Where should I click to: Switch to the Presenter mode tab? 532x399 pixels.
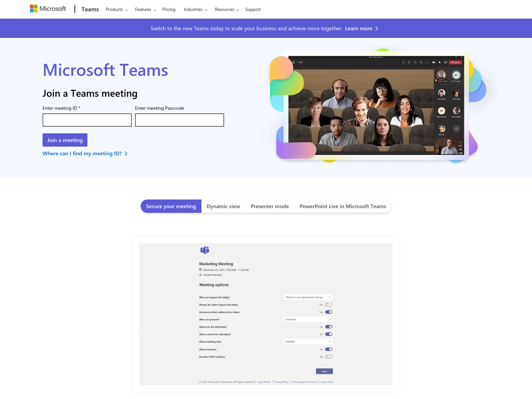[x=270, y=206]
